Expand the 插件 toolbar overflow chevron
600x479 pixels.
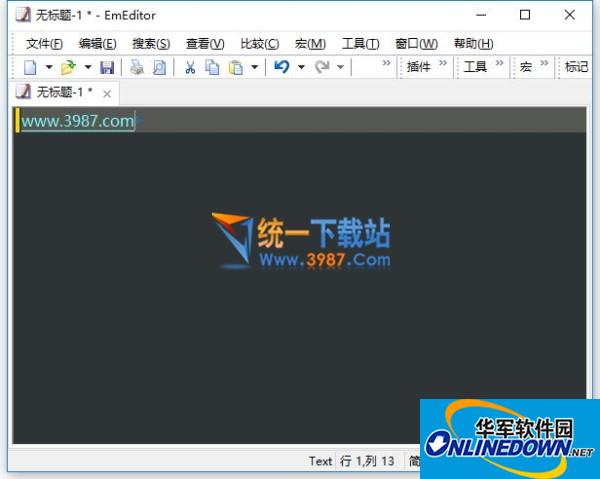pos(443,63)
